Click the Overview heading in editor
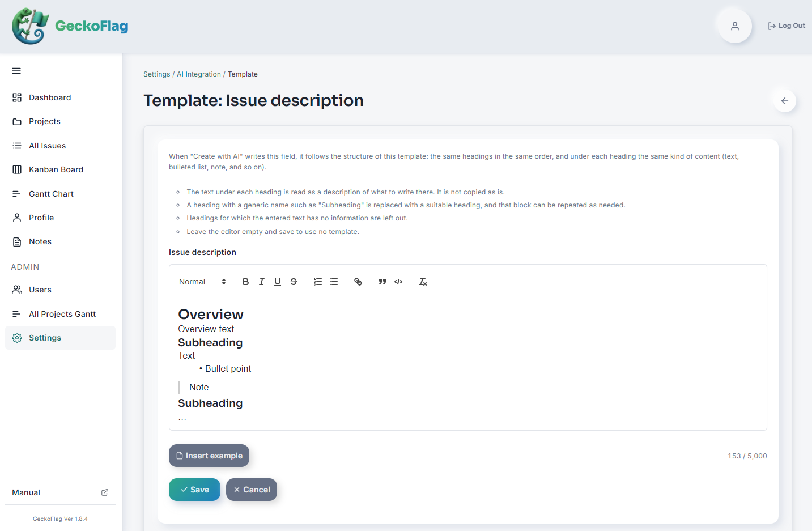812x531 pixels. [211, 315]
